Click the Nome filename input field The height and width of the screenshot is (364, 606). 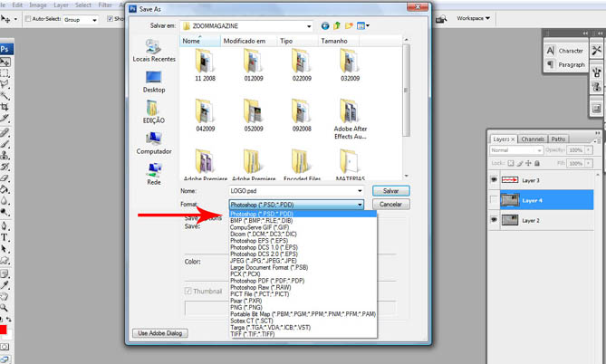pos(294,192)
